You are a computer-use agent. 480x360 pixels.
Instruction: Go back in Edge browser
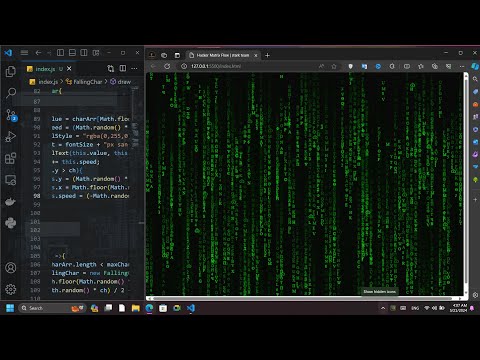pos(153,66)
